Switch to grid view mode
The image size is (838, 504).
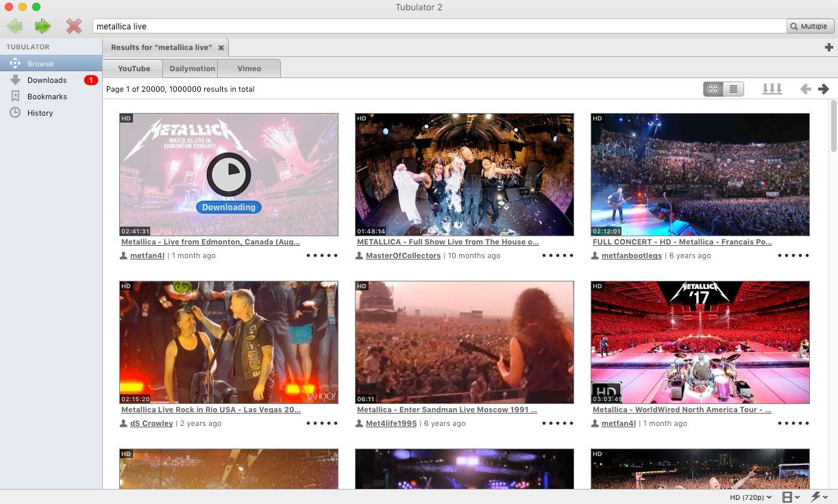click(713, 89)
